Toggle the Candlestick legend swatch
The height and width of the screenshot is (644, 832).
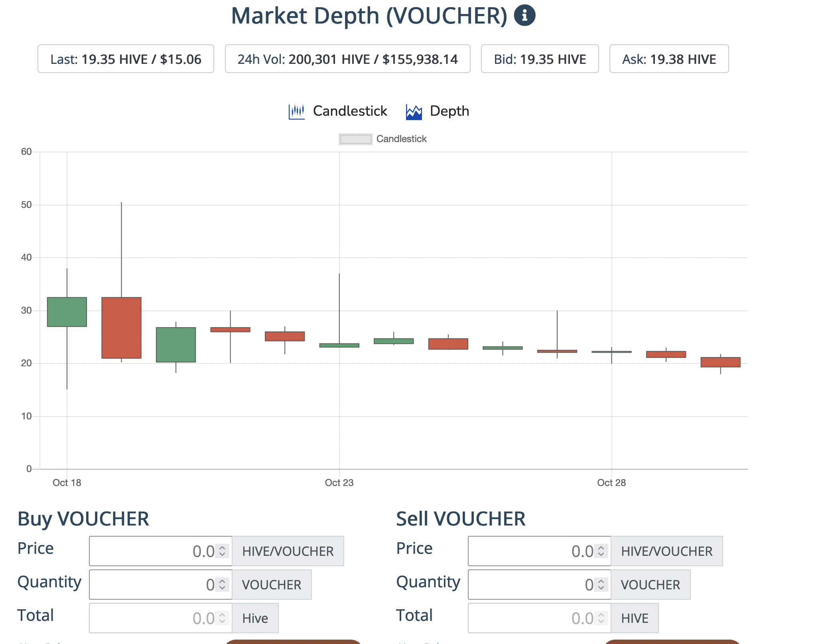point(355,139)
